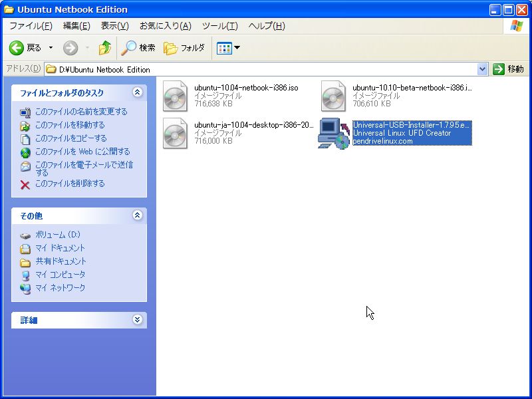
Task: Open the Back history dropdown arrow
Action: tap(51, 48)
